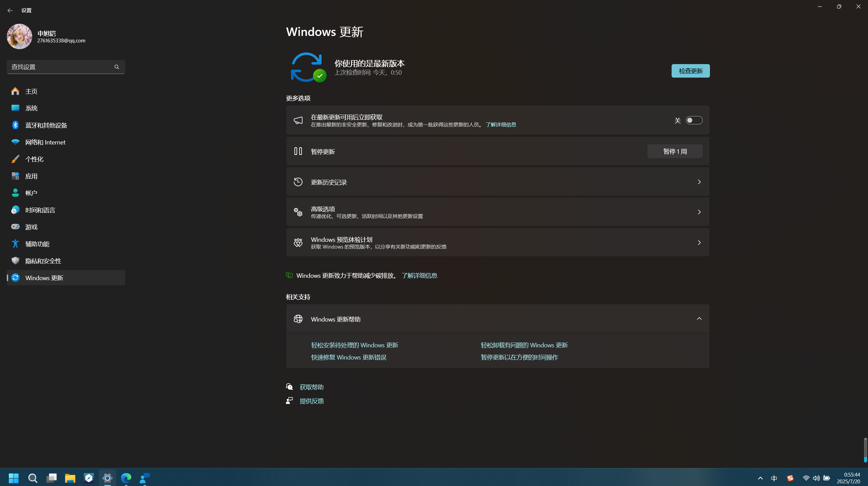Click the search magnifier in settings search box

tap(117, 67)
